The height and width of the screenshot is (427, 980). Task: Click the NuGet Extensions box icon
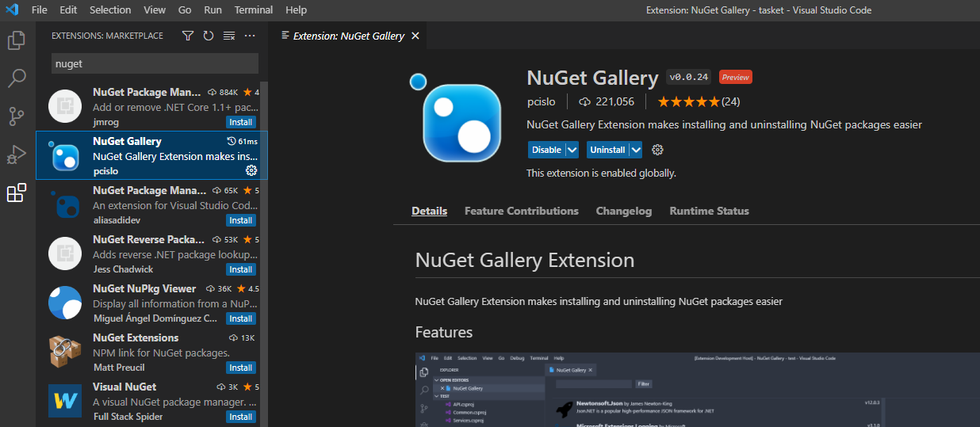tap(65, 353)
